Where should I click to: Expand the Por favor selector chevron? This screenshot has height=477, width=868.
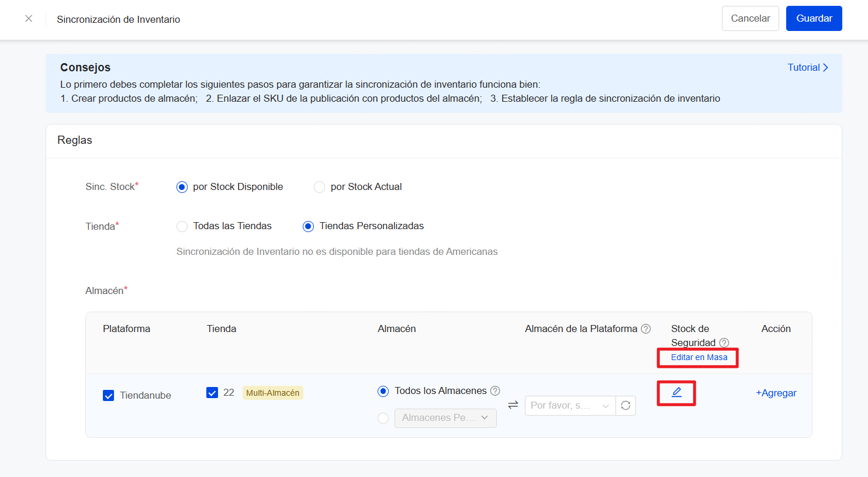coord(606,405)
